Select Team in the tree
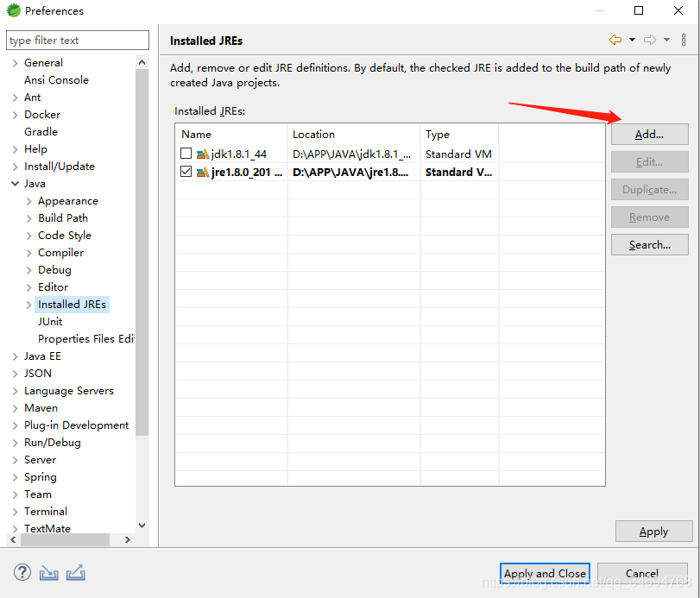Viewport: 700px width, 598px height. (x=37, y=494)
